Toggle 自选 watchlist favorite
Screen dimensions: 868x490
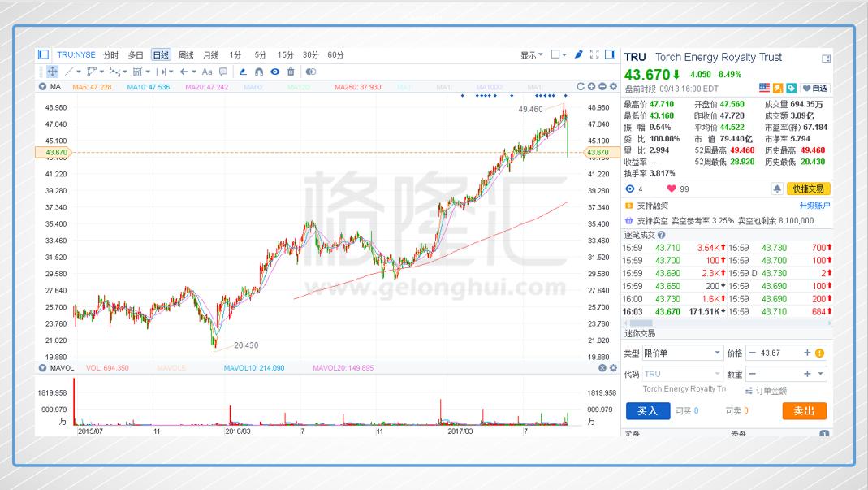[815, 88]
